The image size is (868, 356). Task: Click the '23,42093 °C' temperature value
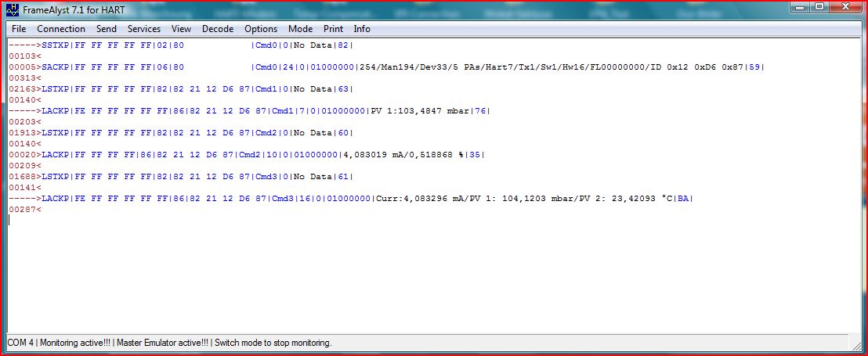pos(641,199)
